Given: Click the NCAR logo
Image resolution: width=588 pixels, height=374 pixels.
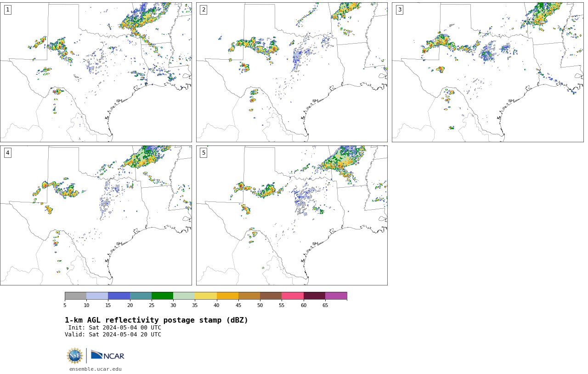Looking at the screenshot, I should [x=107, y=355].
